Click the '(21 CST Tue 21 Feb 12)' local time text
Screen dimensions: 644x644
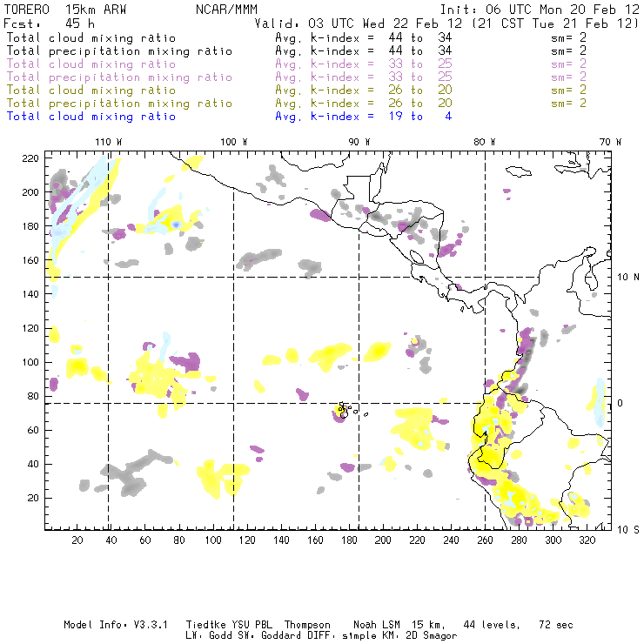pos(555,23)
